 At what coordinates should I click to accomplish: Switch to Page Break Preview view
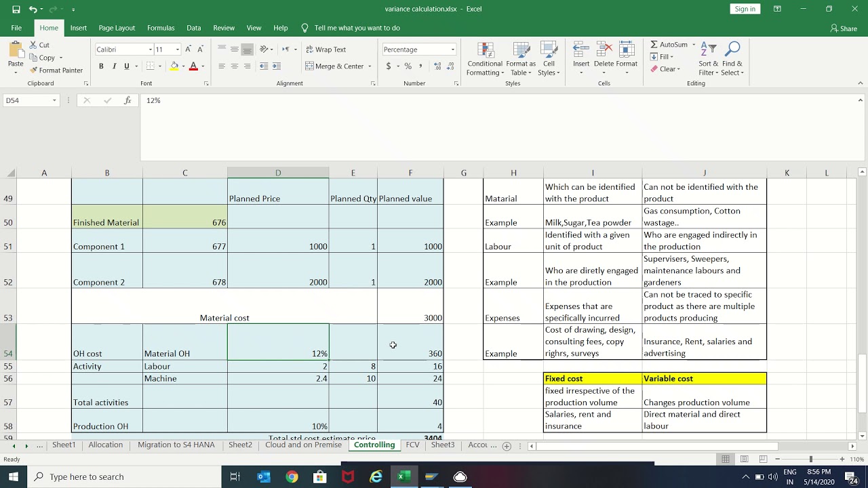(x=762, y=460)
